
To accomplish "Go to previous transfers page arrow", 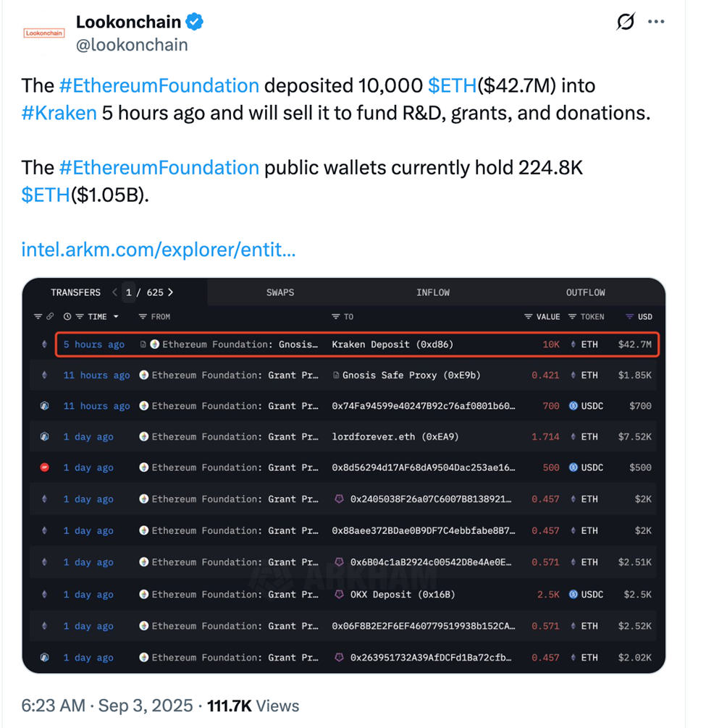I will (x=114, y=292).
